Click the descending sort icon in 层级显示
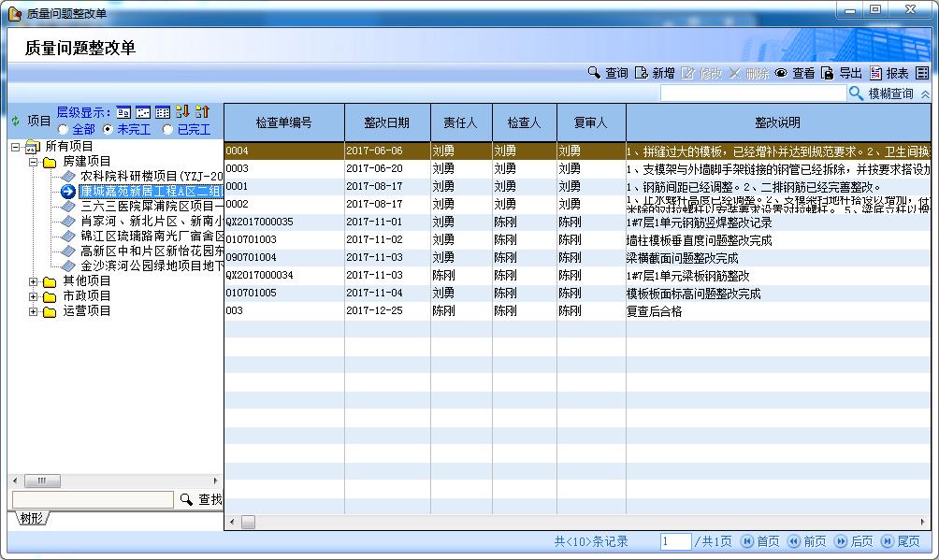Screen dimensions: 939x560 coord(182,112)
